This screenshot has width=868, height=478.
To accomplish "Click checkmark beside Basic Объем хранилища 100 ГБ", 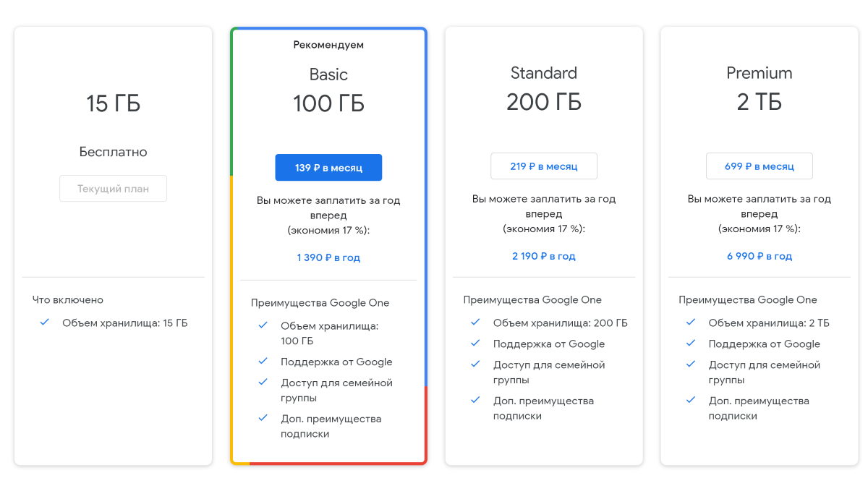I will (x=263, y=325).
